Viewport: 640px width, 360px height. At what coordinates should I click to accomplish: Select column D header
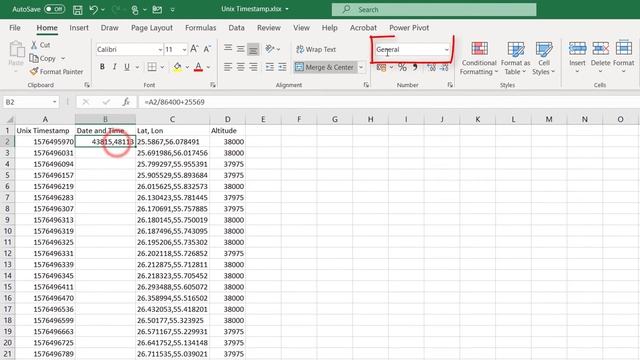(x=227, y=119)
